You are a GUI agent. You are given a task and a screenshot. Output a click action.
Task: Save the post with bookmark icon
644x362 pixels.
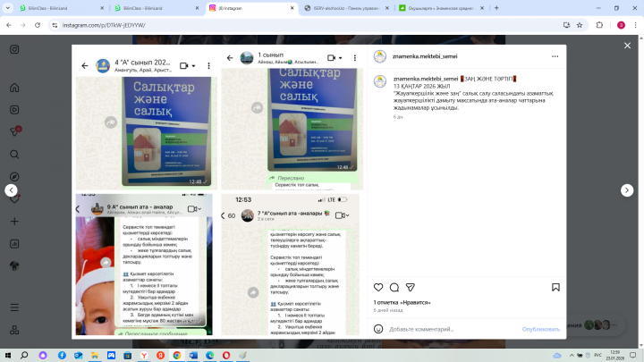pyautogui.click(x=555, y=287)
